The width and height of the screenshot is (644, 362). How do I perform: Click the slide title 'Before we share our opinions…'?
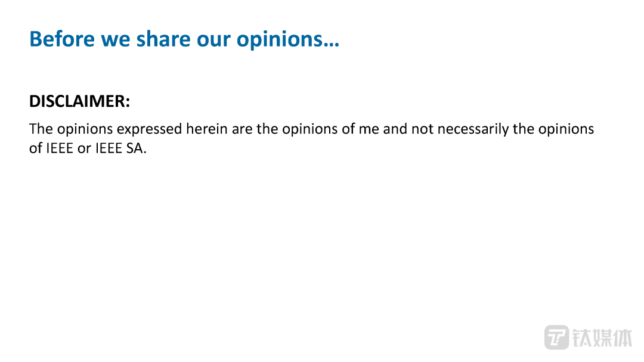pos(184,39)
